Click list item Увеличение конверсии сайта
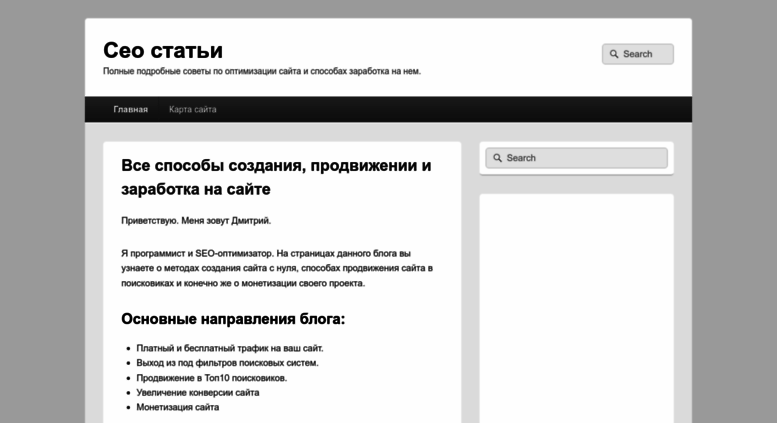The width and height of the screenshot is (777, 423). [198, 392]
